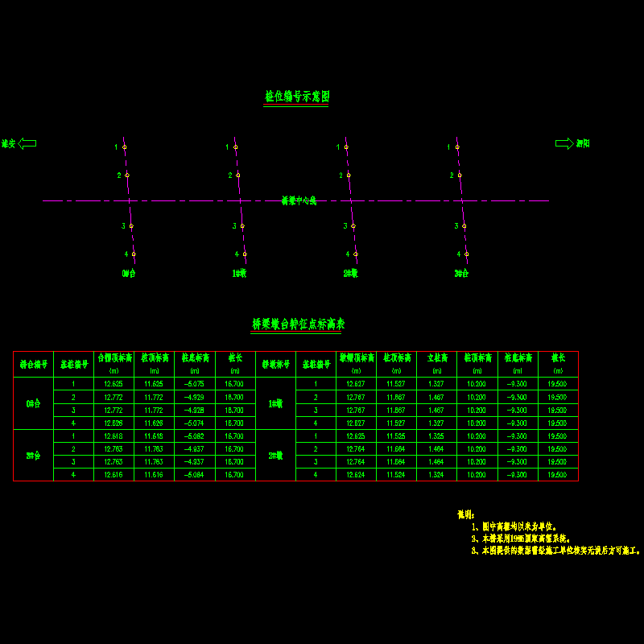Click pile marker 2 on the 2#墩 axis
The width and height of the screenshot is (644, 644).
coord(349,175)
